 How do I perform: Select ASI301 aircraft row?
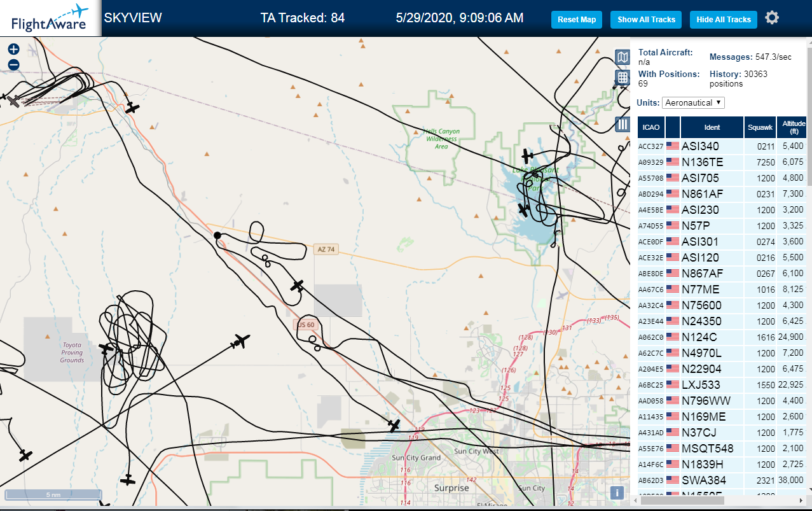pyautogui.click(x=722, y=242)
